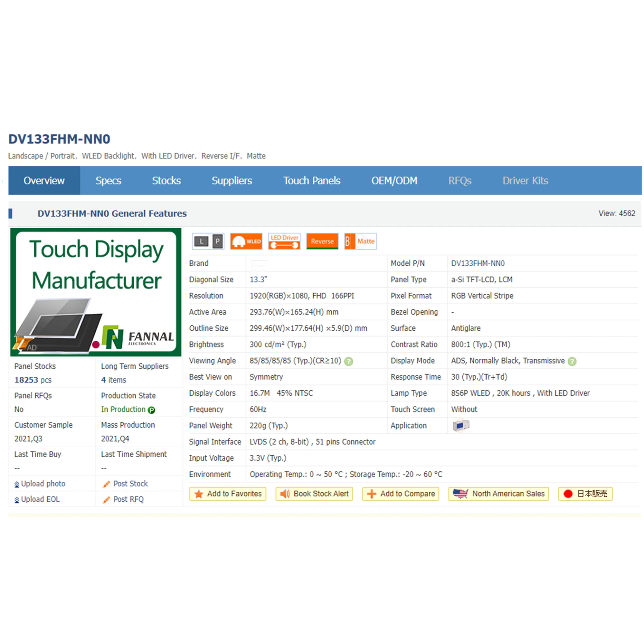Open the Specs tab

[x=108, y=181]
